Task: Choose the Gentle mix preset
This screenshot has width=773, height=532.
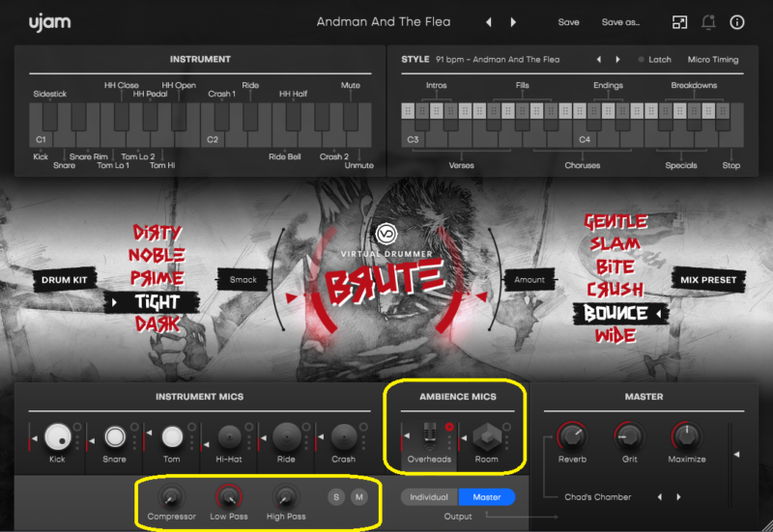Action: pos(616,222)
